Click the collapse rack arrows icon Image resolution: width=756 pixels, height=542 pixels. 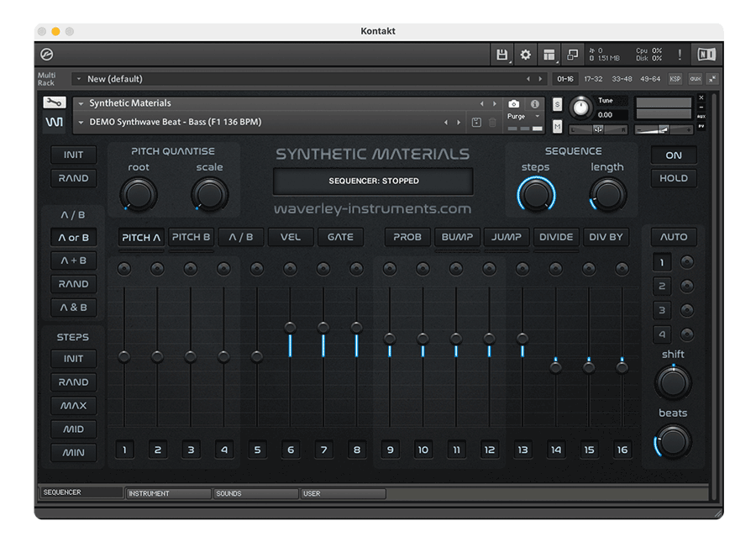pyautogui.click(x=712, y=79)
